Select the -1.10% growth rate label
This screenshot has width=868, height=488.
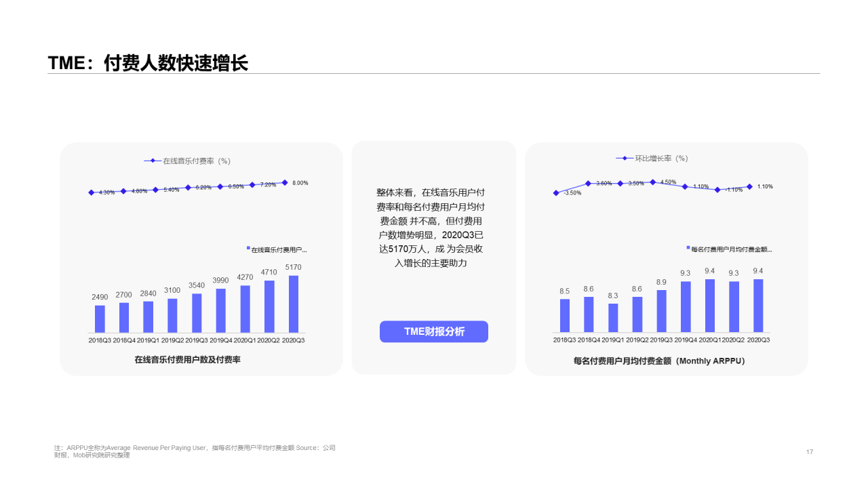(x=734, y=190)
